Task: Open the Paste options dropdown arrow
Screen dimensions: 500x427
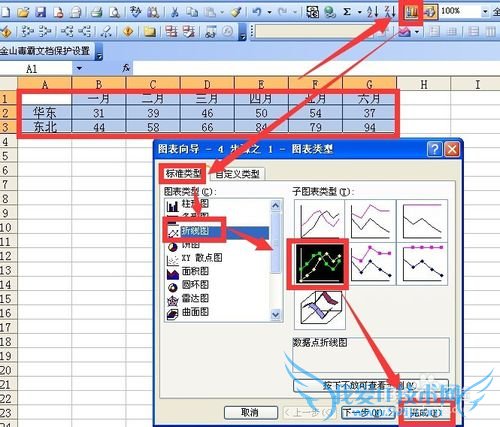Action: pyautogui.click(x=222, y=13)
